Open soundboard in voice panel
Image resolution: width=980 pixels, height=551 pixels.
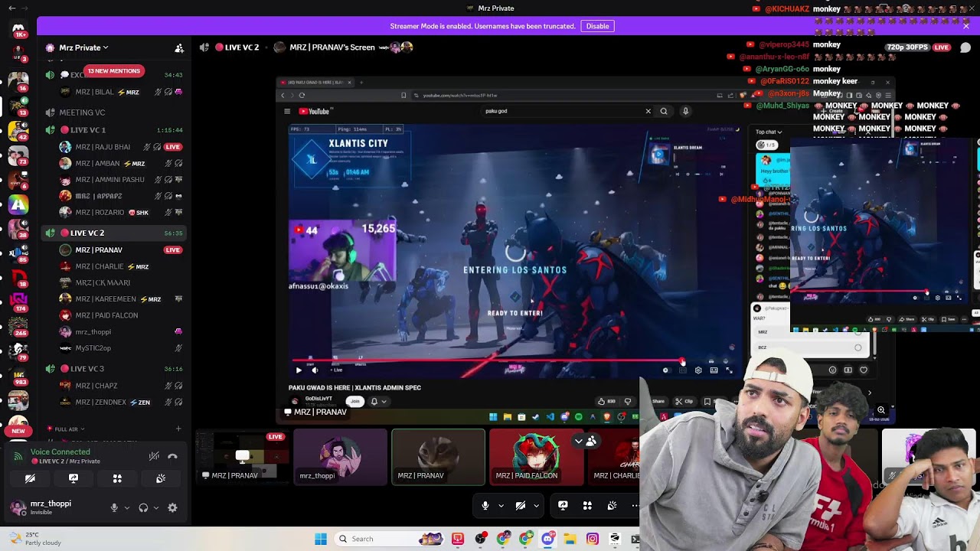(161, 478)
